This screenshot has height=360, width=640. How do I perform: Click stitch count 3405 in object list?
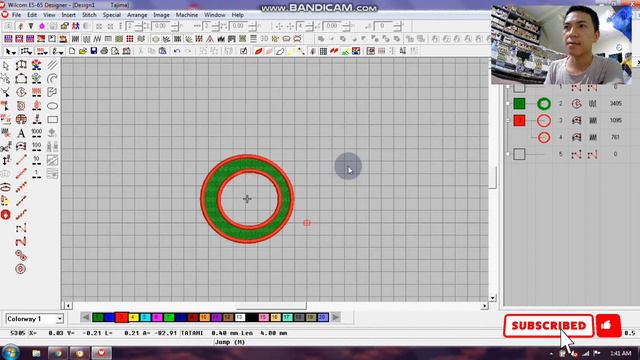616,104
